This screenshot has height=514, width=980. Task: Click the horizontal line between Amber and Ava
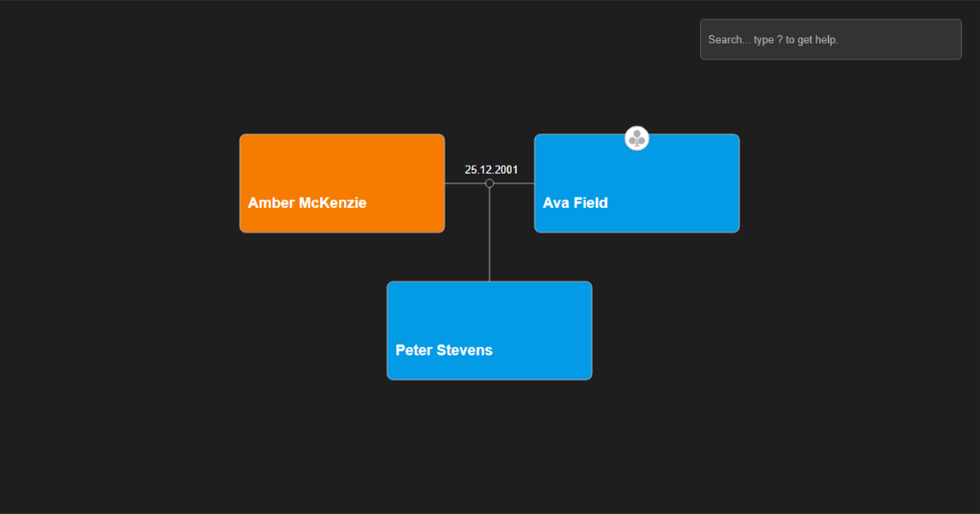[x=467, y=183]
